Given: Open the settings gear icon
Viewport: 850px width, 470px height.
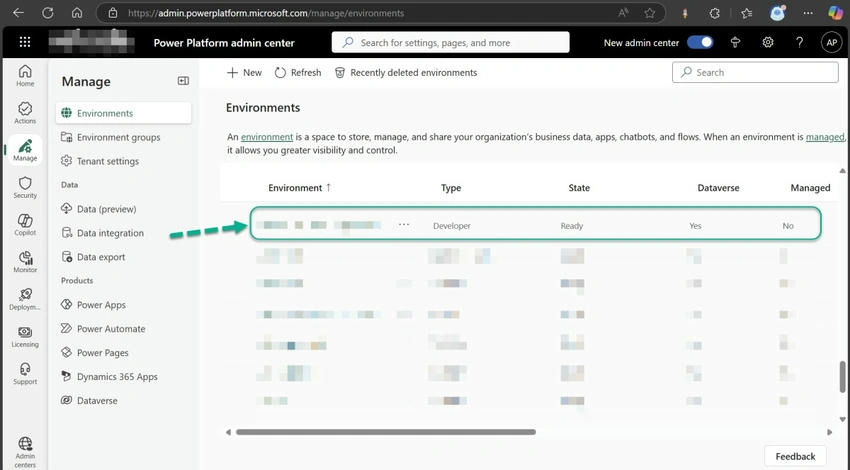Looking at the screenshot, I should click(768, 42).
